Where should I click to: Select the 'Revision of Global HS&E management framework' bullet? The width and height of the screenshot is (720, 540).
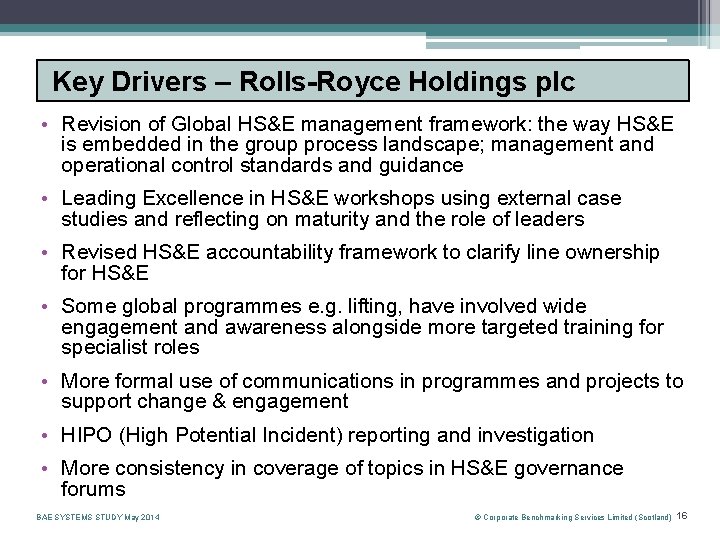tap(367, 145)
